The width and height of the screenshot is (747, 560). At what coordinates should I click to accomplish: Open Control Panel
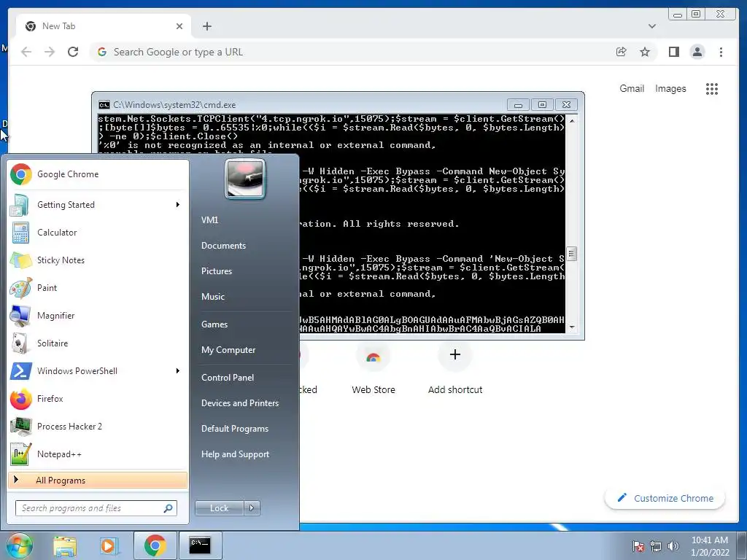point(228,378)
